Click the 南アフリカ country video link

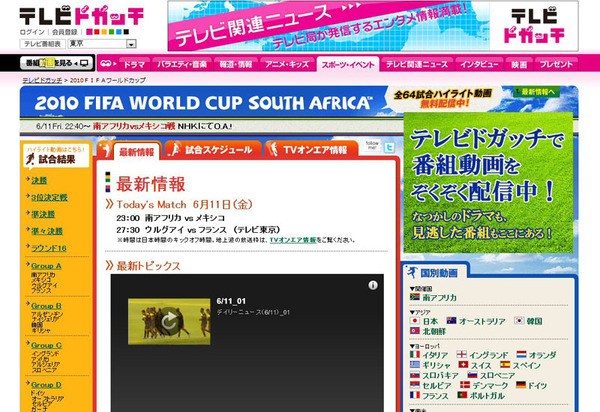pos(439,298)
